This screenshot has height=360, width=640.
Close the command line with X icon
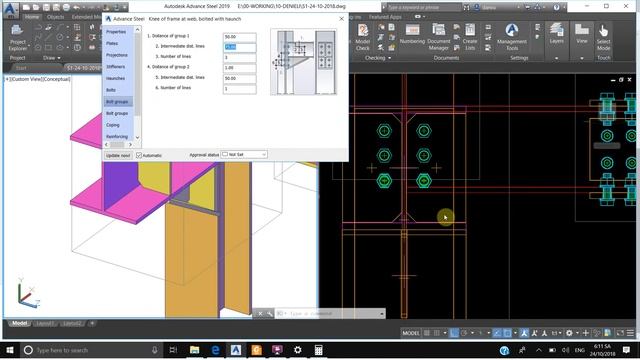pyautogui.click(x=260, y=313)
